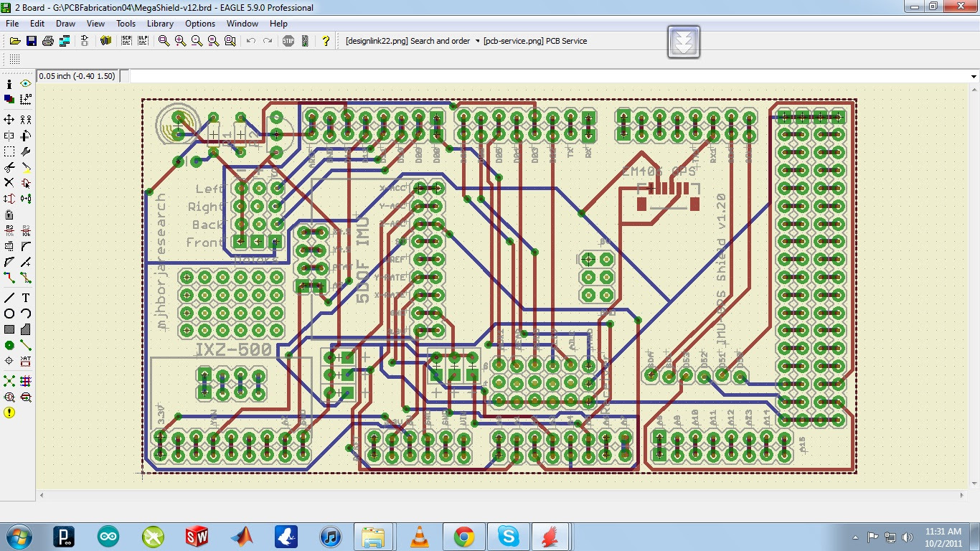980x551 pixels.
Task: Run a user program with the ULP icon
Action: [143, 41]
